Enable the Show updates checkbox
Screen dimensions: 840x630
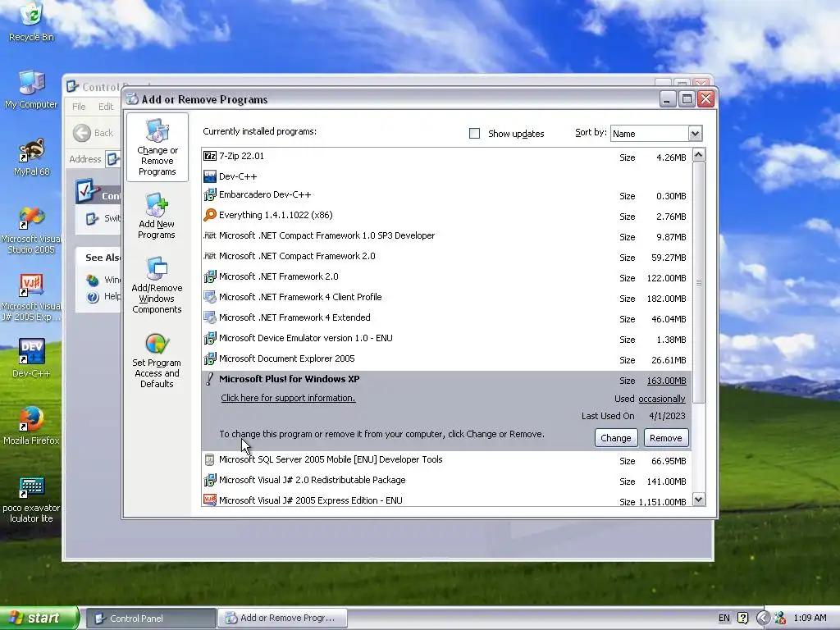475,134
